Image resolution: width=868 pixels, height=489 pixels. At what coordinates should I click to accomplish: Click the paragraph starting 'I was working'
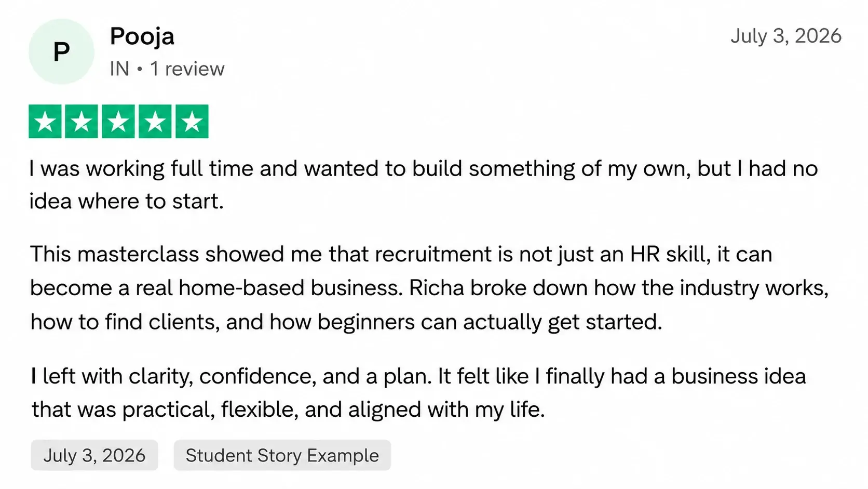click(424, 185)
